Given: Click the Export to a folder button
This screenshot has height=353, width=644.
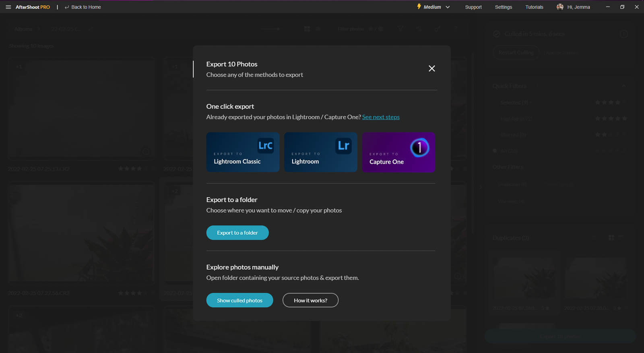Looking at the screenshot, I should (237, 233).
